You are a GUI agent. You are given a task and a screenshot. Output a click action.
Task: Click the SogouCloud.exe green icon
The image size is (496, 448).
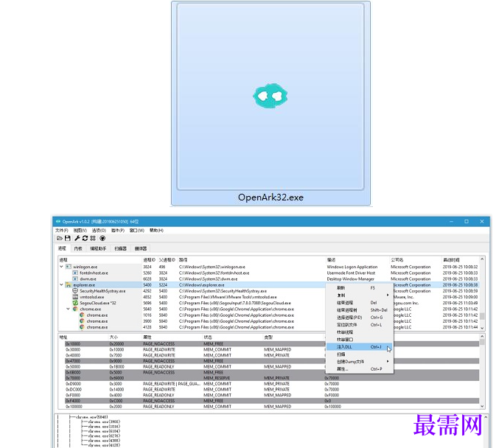point(75,303)
